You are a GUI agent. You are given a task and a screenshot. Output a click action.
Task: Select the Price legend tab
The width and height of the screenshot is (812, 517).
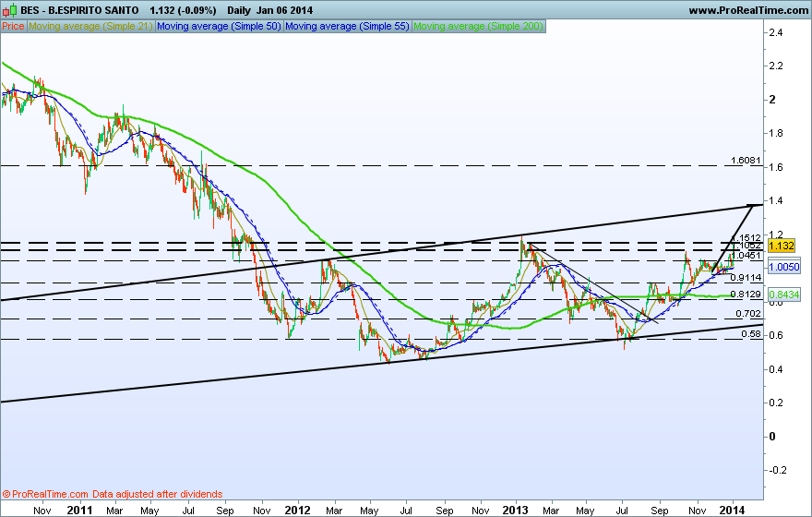(13, 26)
